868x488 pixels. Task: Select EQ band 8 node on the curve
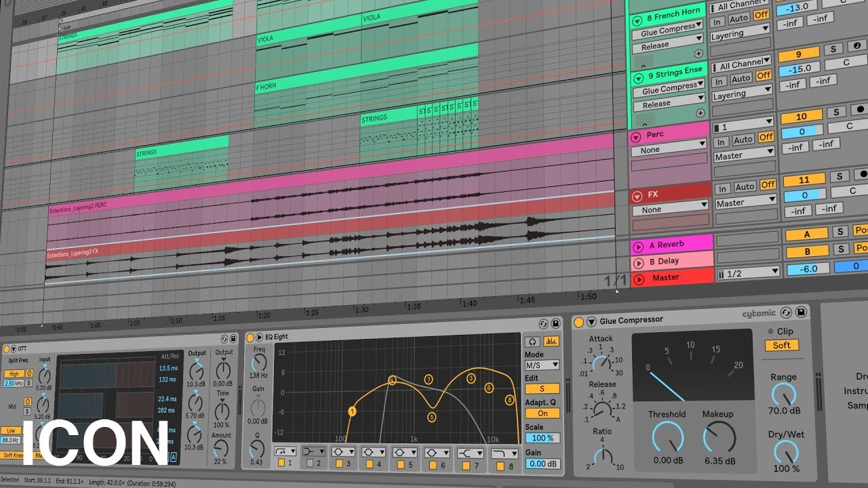pyautogui.click(x=509, y=400)
